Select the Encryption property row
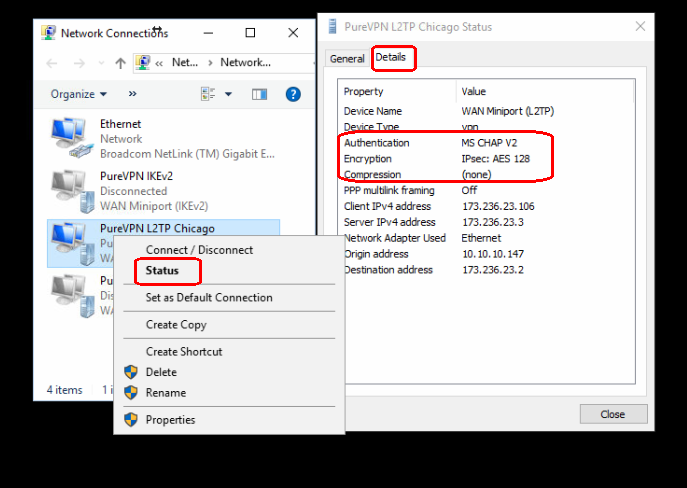 click(x=486, y=159)
